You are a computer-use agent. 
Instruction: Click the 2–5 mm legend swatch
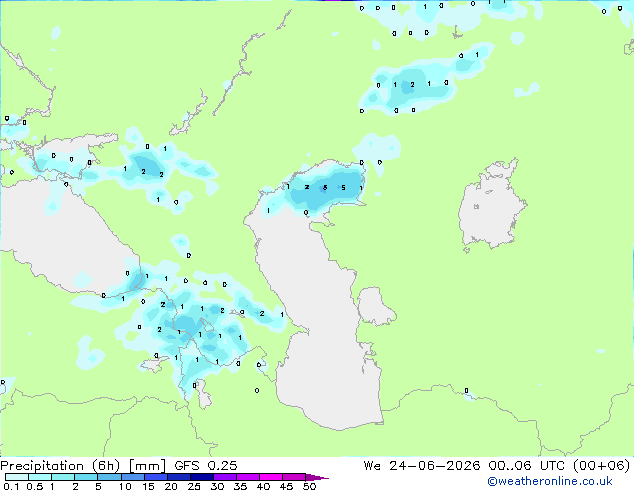coord(86,477)
